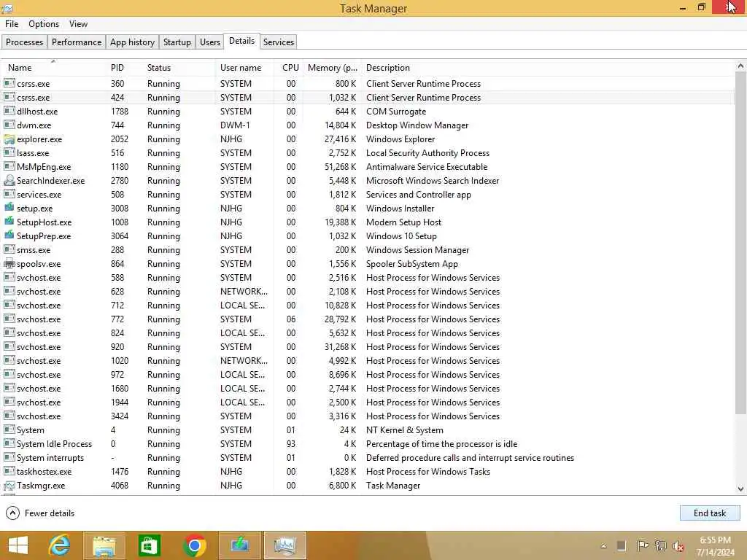The height and width of the screenshot is (560, 747).
Task: Click the SearchIndexer.exe process icon
Action: click(9, 181)
